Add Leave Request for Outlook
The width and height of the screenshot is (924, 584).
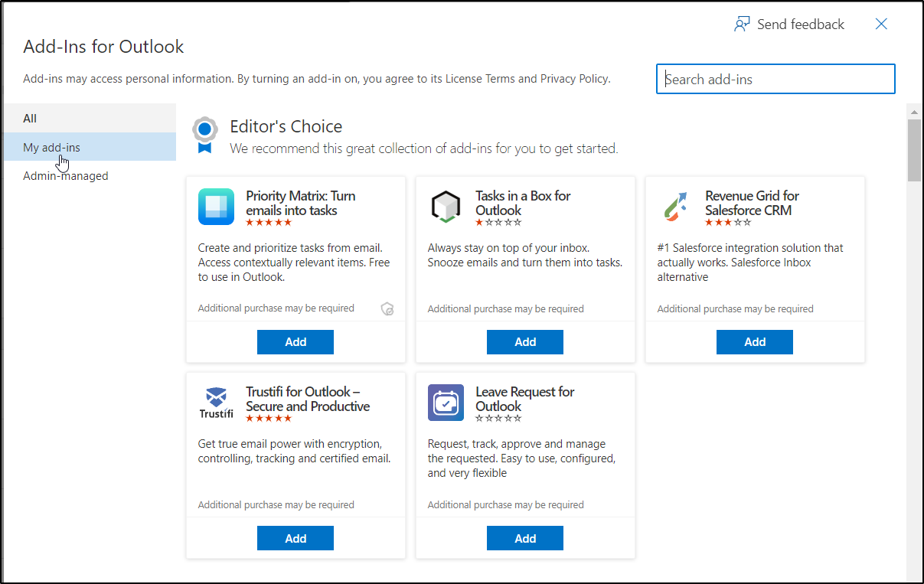coord(524,537)
